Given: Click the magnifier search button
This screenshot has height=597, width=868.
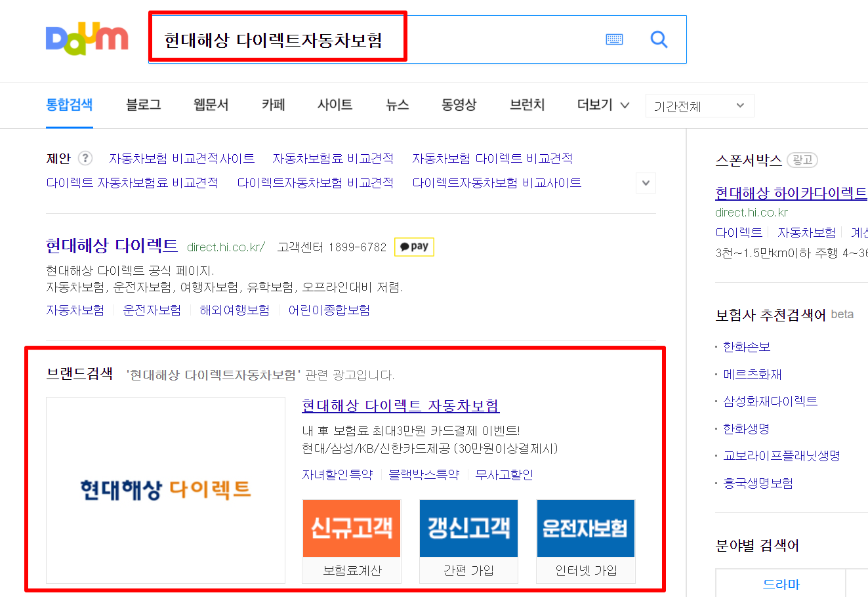Looking at the screenshot, I should (659, 39).
